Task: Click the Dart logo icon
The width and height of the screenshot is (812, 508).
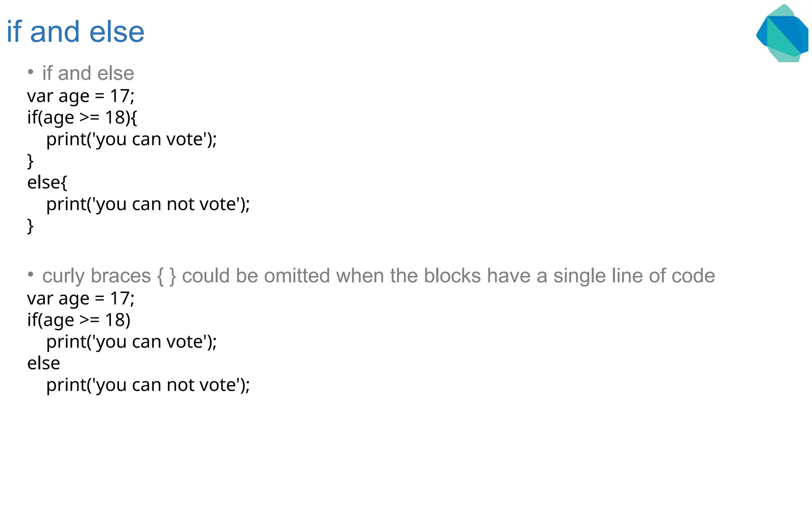Action: pyautogui.click(x=782, y=33)
